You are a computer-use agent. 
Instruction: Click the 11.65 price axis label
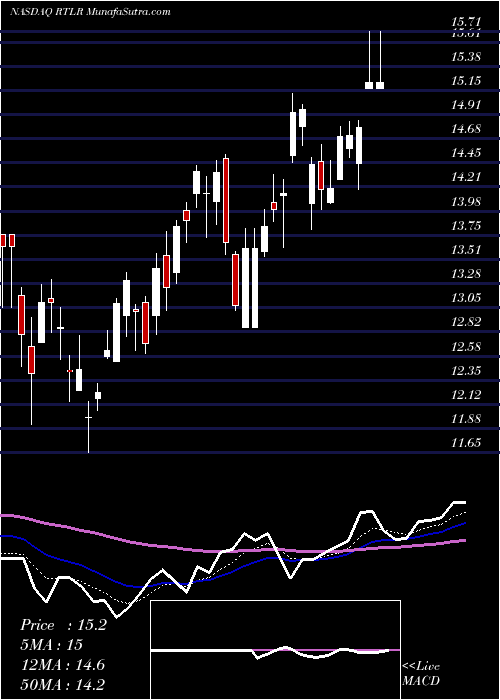click(466, 443)
